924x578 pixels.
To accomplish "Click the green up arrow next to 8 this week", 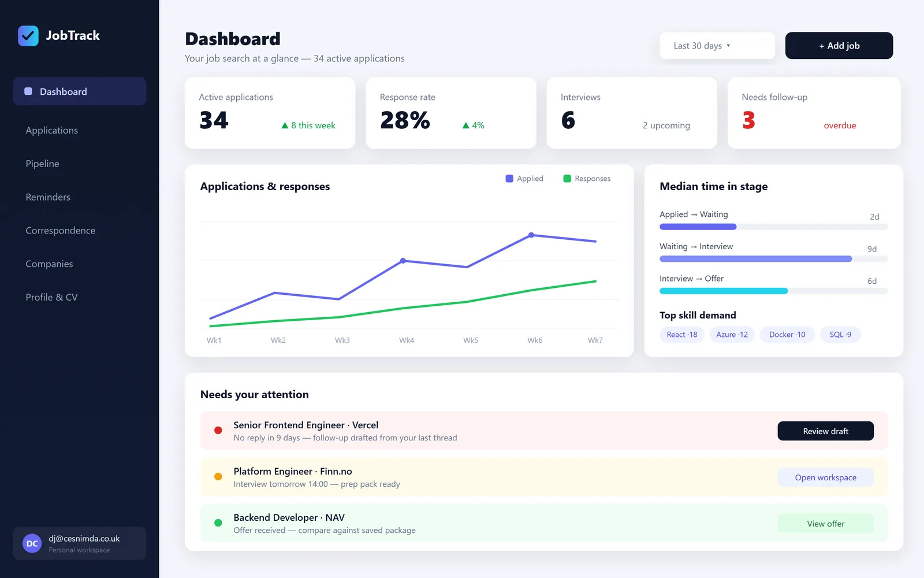I will coord(285,125).
